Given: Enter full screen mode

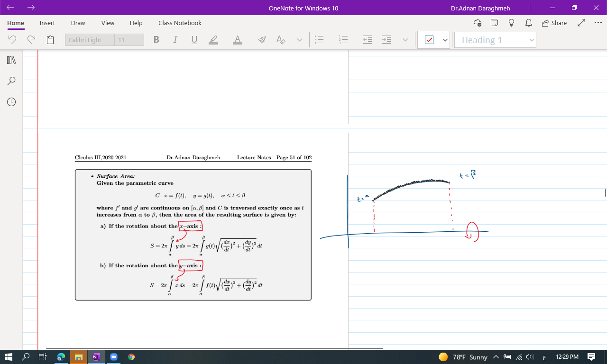Looking at the screenshot, I should click(581, 23).
